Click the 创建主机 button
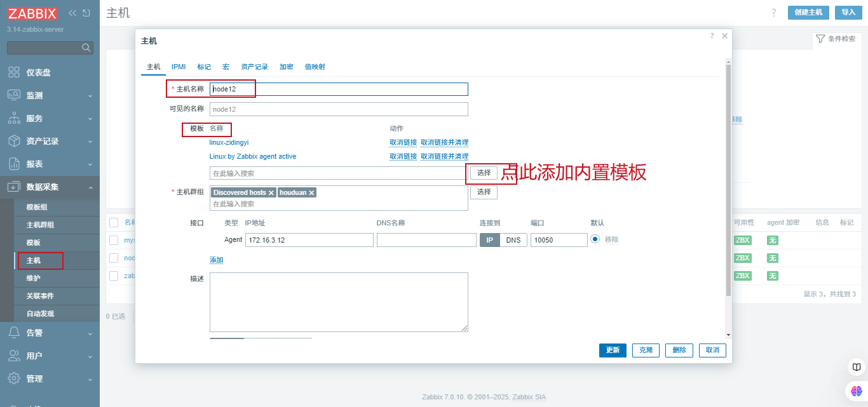This screenshot has height=407, width=868. pyautogui.click(x=808, y=13)
